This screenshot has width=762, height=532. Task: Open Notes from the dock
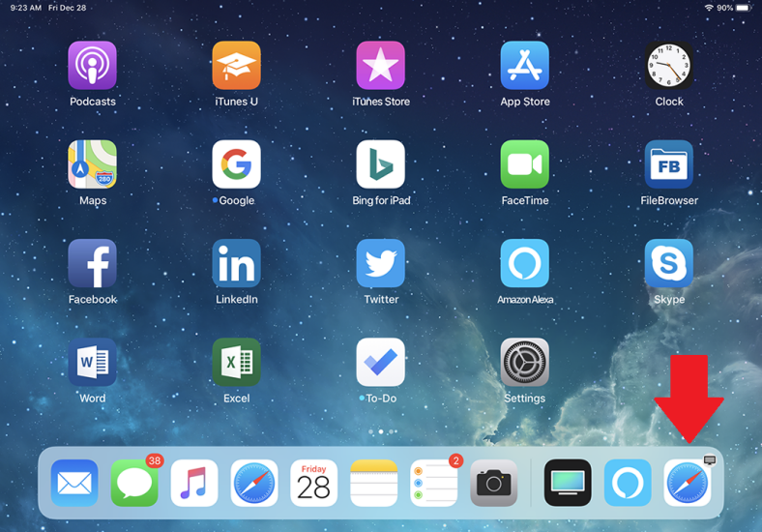[373, 483]
